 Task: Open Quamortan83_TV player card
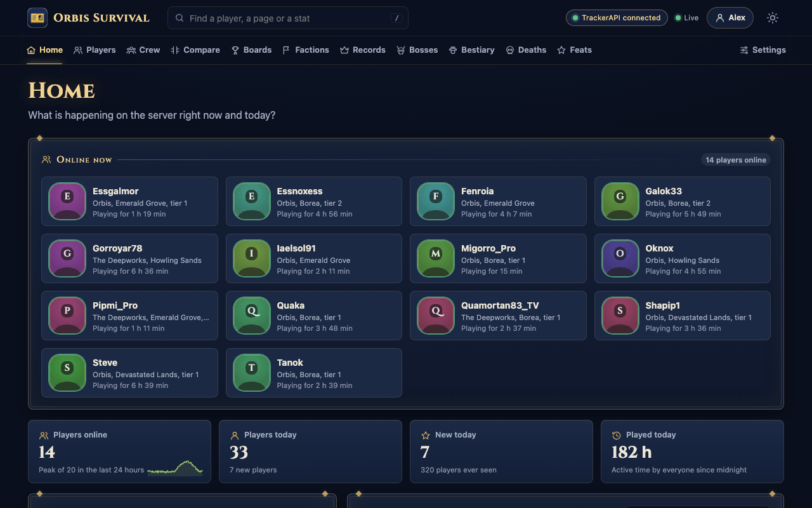click(x=498, y=316)
